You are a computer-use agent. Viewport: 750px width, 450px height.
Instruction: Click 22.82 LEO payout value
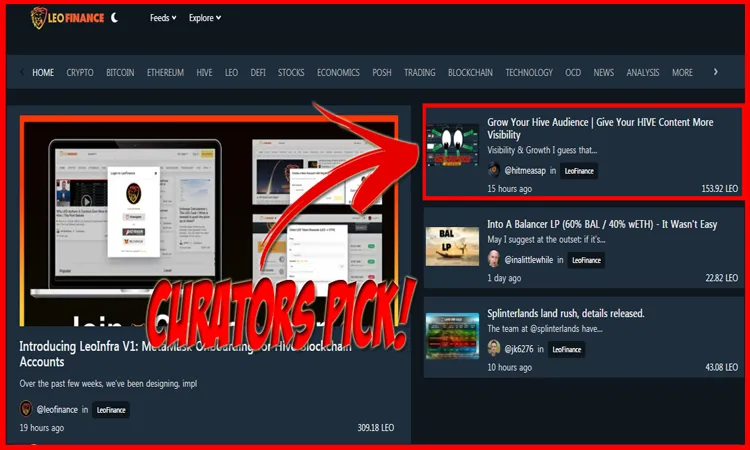click(x=722, y=278)
